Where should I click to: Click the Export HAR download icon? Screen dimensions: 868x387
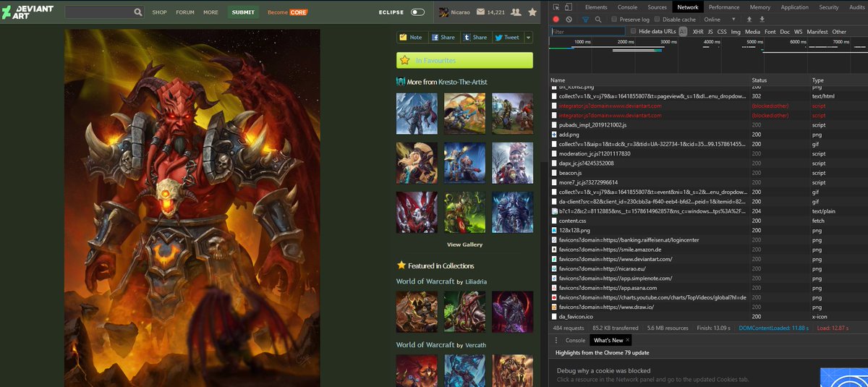coord(762,20)
